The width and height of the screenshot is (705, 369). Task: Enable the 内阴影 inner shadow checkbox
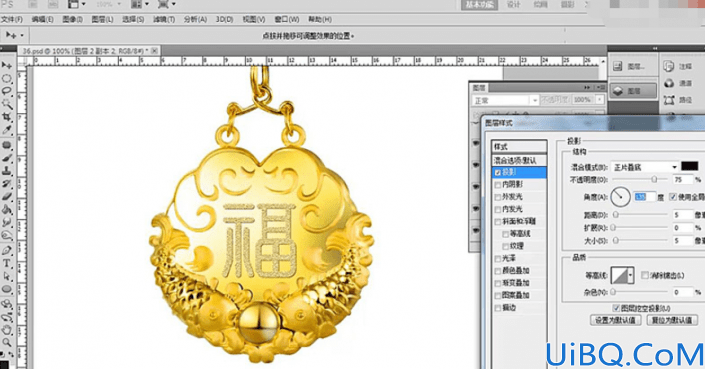click(x=498, y=185)
